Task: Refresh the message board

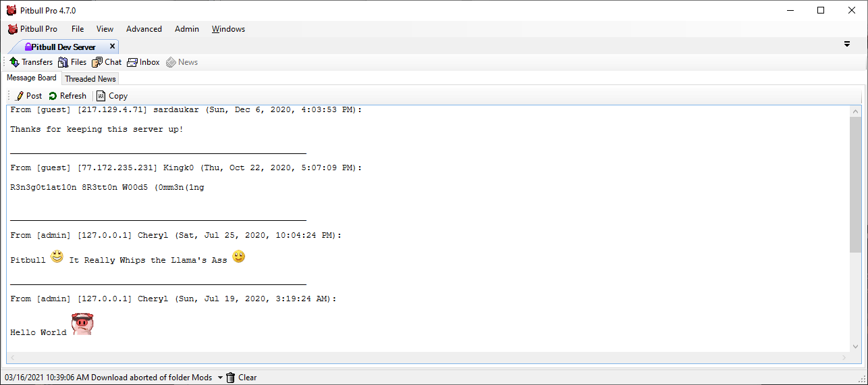Action: pos(67,96)
